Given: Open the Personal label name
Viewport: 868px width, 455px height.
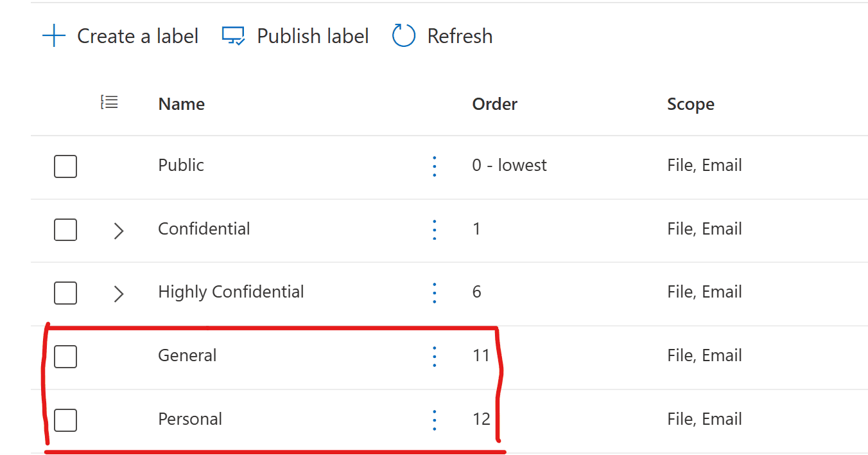Looking at the screenshot, I should point(190,419).
